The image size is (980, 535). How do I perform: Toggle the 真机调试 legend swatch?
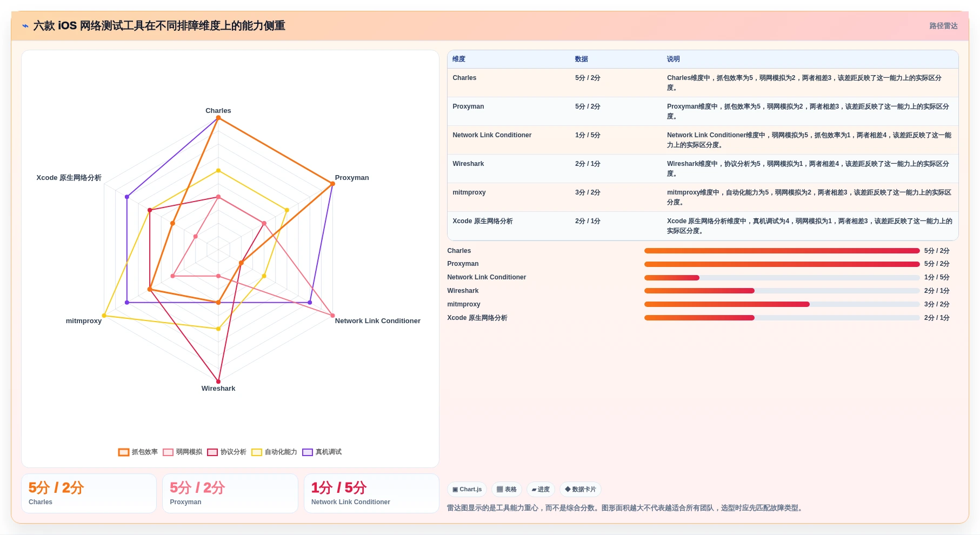tap(308, 452)
